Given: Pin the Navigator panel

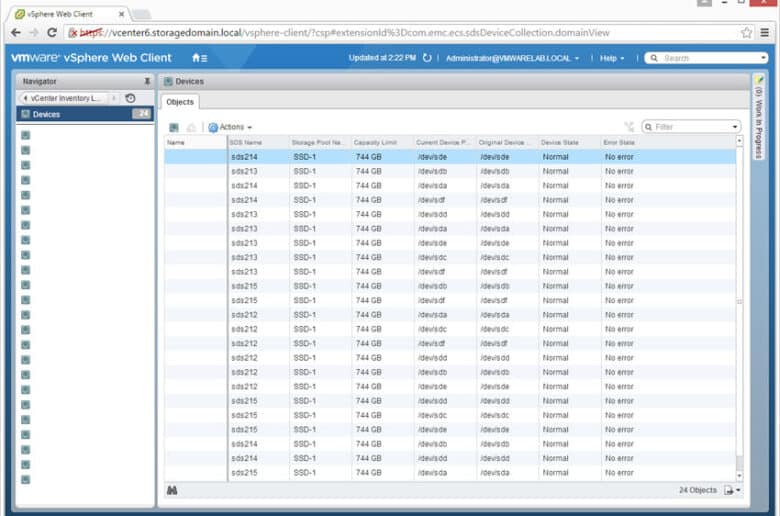Looking at the screenshot, I should [x=147, y=81].
